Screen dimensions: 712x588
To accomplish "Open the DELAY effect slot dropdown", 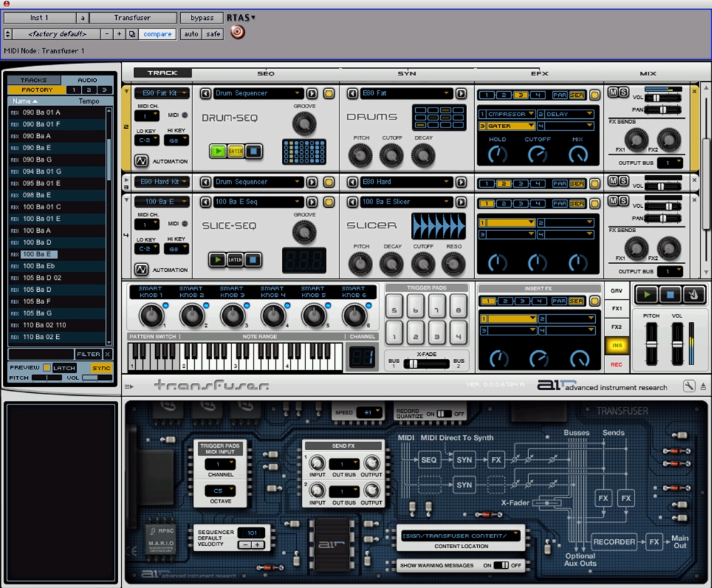I will [565, 114].
